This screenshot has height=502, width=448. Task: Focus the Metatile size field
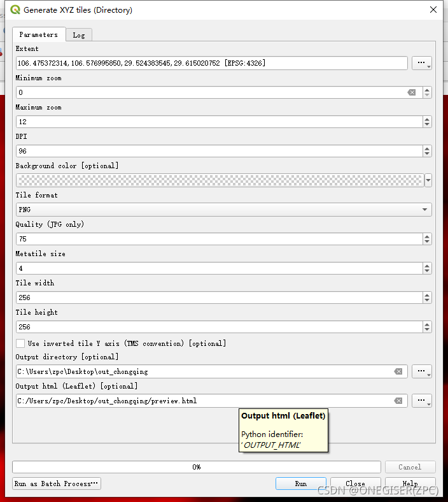tap(220, 268)
